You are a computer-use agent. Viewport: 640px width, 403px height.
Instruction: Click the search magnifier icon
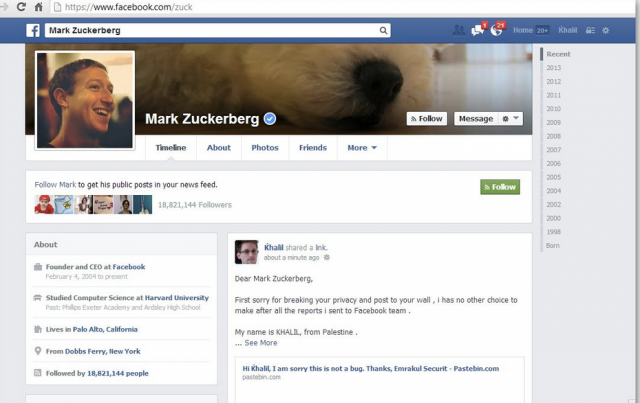(383, 30)
